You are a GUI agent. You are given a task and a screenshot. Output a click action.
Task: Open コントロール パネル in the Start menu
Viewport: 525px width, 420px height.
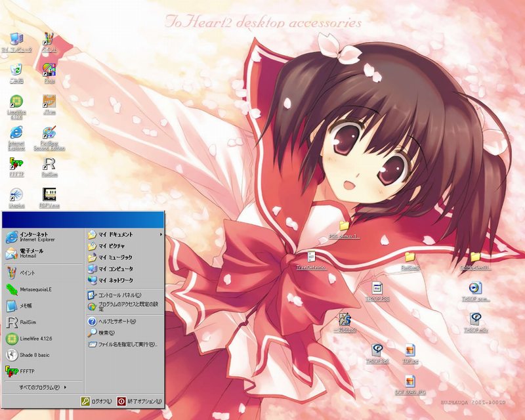(x=125, y=295)
